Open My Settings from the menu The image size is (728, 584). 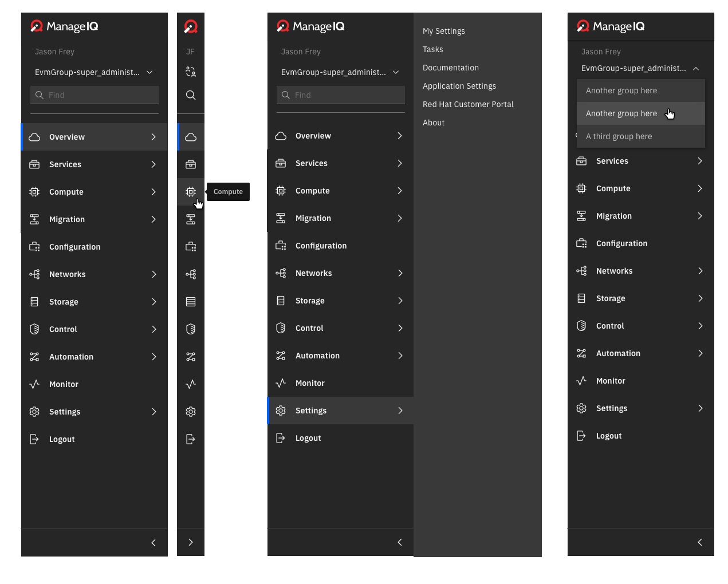(443, 31)
